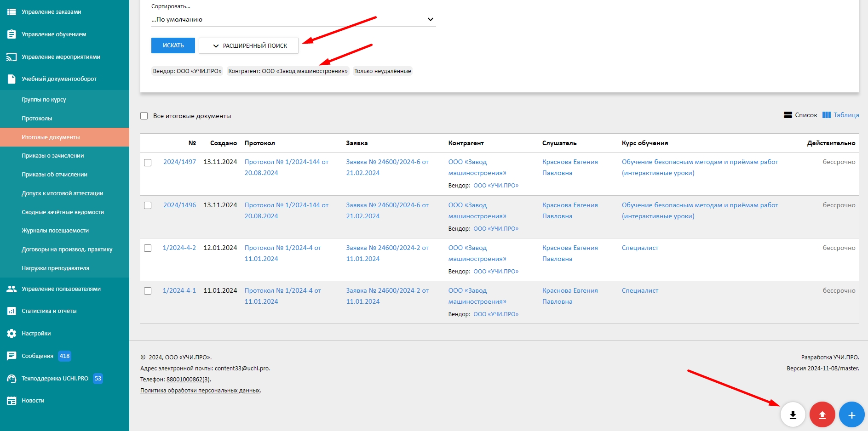Click the user management people icon
The image size is (868, 431).
point(11,289)
